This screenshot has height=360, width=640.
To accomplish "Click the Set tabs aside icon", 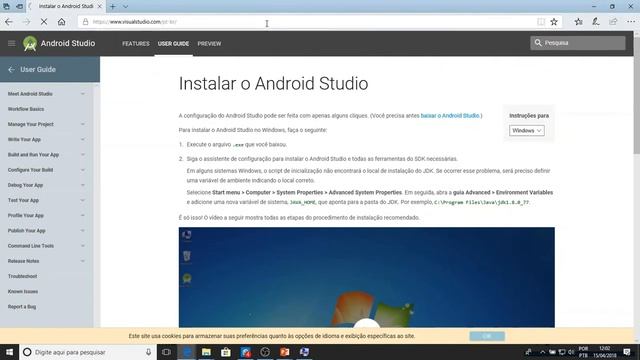I will click(x=19, y=7).
